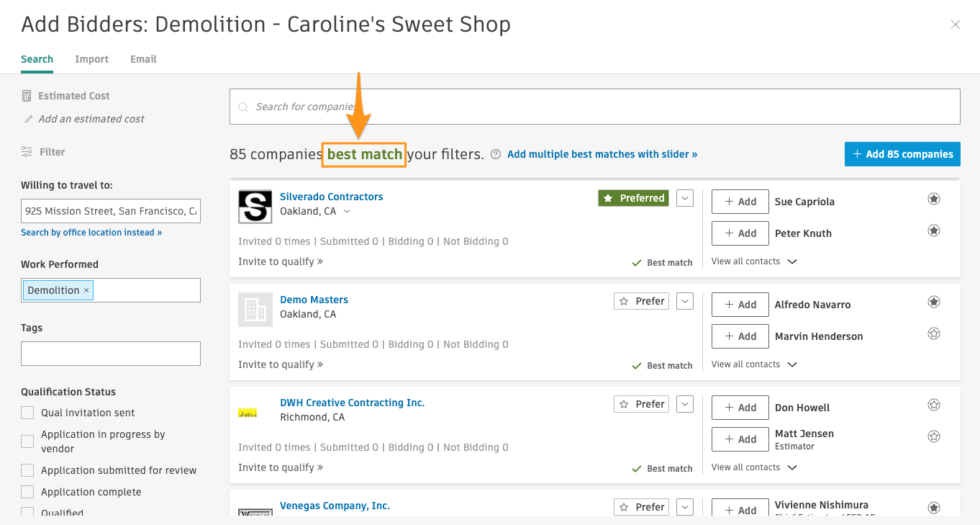This screenshot has height=525, width=980.
Task: Click the pencil icon to add estimated cost
Action: (x=29, y=119)
